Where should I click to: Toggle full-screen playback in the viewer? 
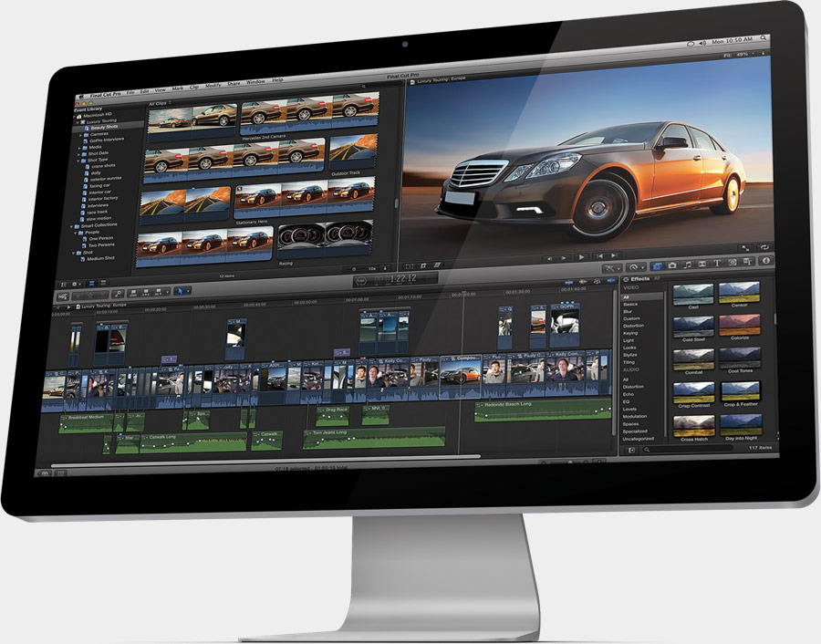click(x=745, y=248)
